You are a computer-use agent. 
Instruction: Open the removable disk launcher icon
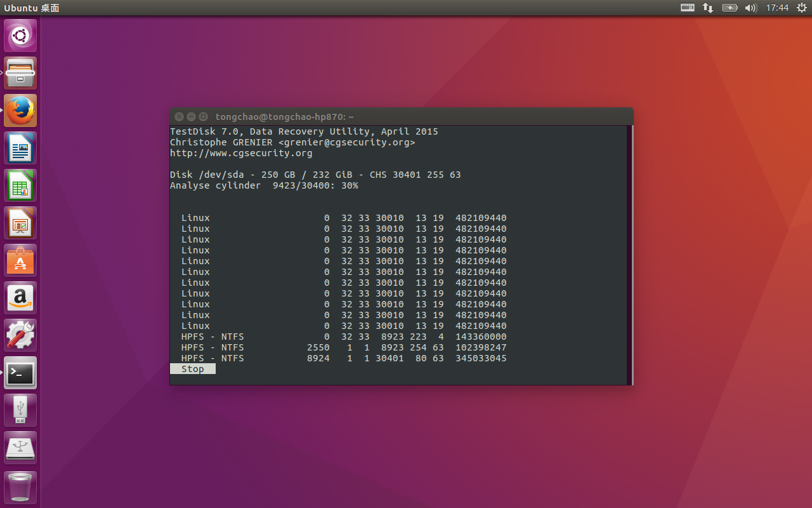tap(20, 448)
